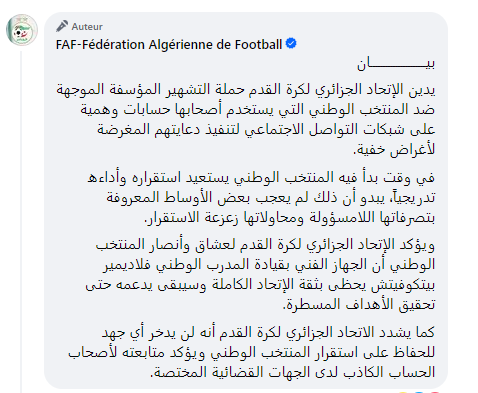Click the phrase لأغراض خفية
The width and height of the screenshot is (478, 393).
coord(394,150)
